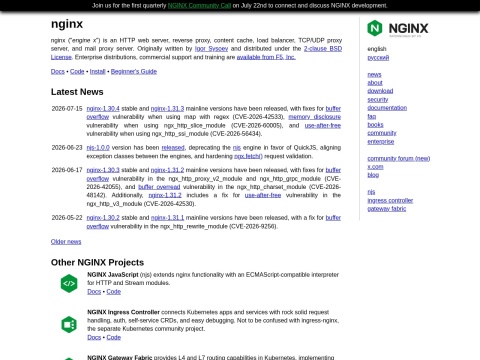Click the NGINX Ingress Controller hexagon icon
This screenshot has height=360, width=480.
(69, 324)
